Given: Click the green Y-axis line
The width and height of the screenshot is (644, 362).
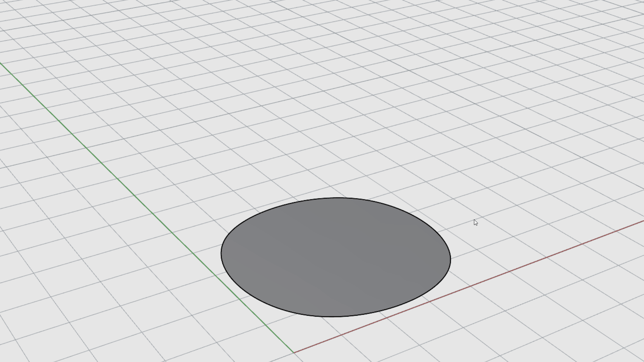Looking at the screenshot, I should pos(134,195).
